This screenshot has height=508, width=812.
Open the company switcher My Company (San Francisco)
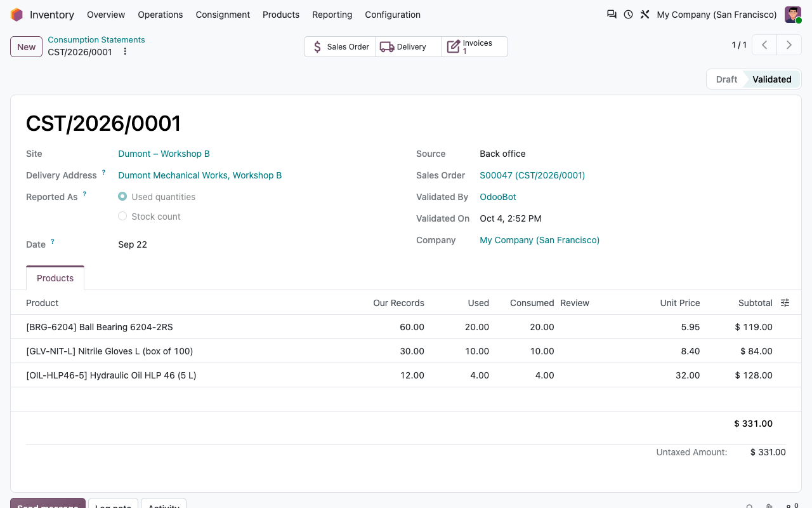[717, 15]
